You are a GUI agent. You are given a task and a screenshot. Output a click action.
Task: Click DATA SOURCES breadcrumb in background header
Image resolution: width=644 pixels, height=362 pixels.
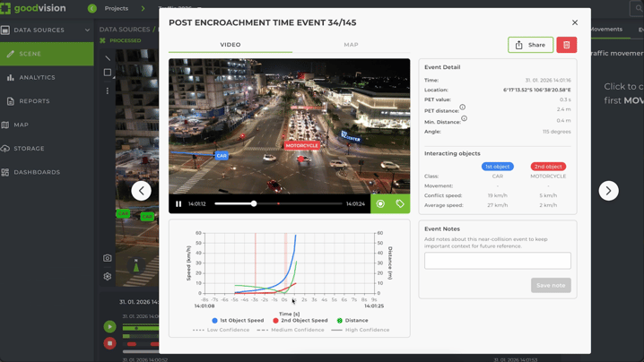coord(125,30)
